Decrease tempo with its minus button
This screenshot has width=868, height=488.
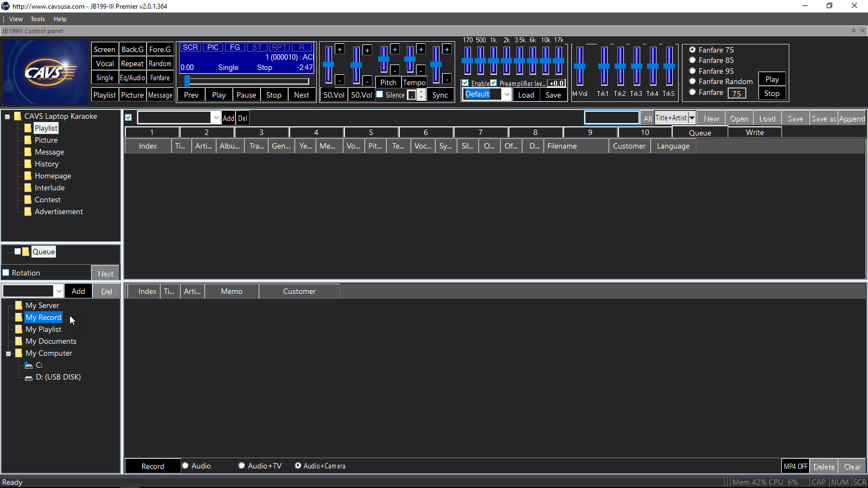click(421, 70)
